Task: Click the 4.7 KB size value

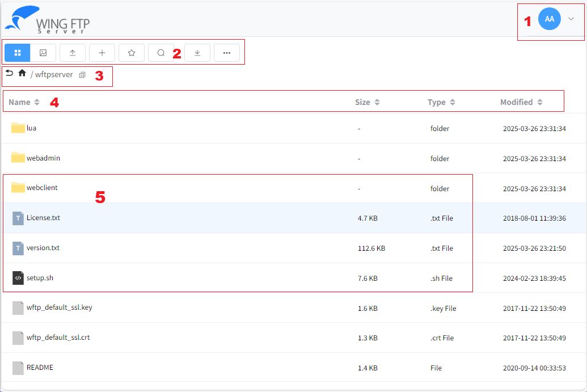Action: (368, 218)
